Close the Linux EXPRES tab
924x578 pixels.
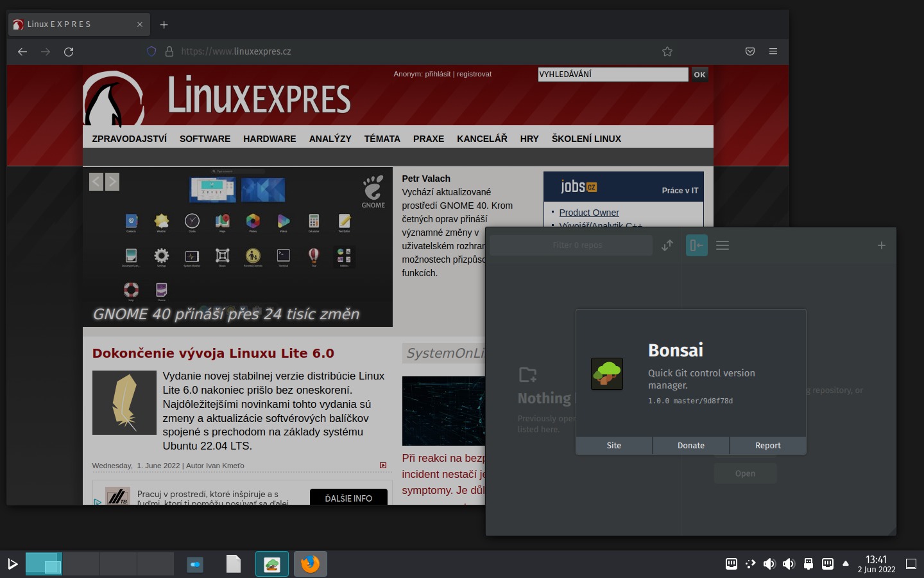point(140,24)
